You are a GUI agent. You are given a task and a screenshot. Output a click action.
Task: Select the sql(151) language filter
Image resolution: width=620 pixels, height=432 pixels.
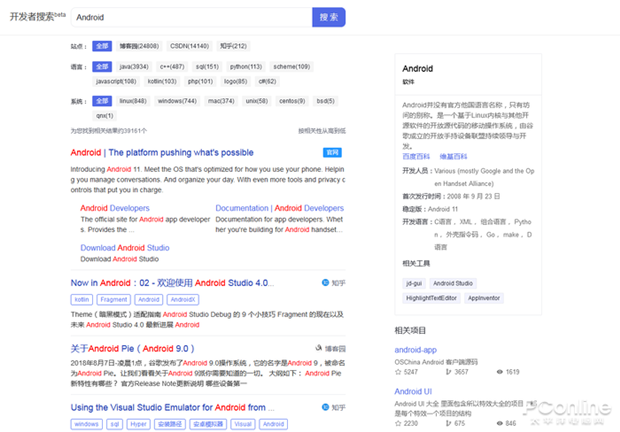[207, 67]
